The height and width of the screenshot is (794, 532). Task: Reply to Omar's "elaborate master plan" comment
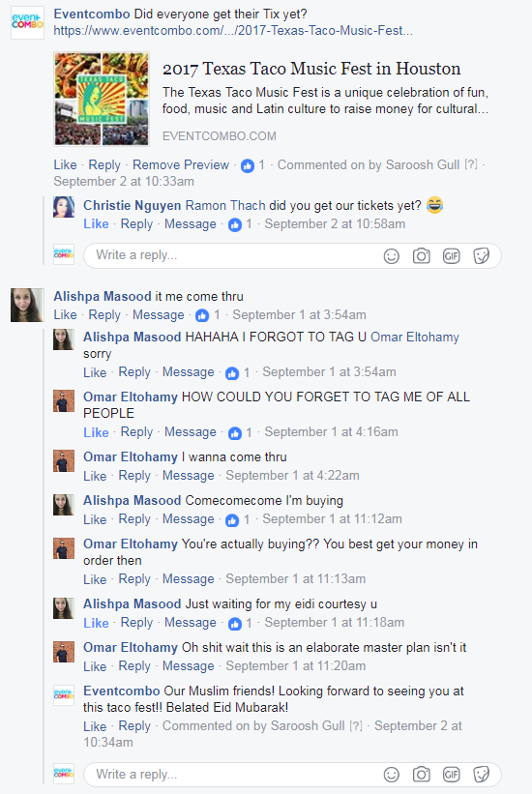click(134, 666)
